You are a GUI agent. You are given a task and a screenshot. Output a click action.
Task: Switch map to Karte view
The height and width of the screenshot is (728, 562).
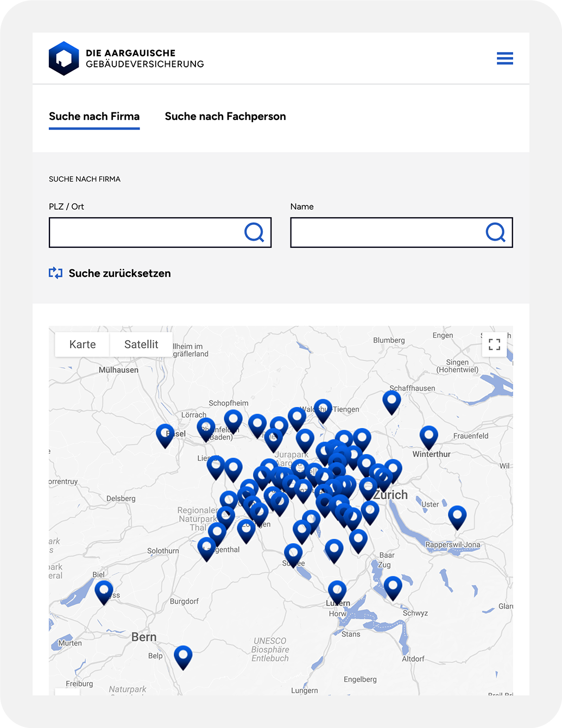pos(83,344)
